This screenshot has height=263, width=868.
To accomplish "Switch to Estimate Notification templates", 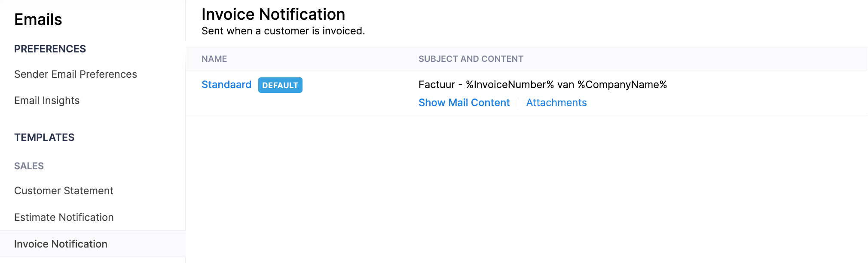I will [x=64, y=217].
